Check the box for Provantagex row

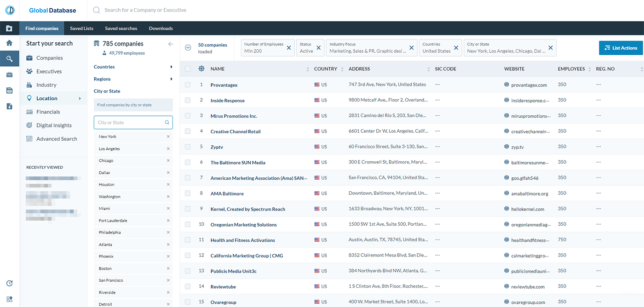tap(188, 85)
